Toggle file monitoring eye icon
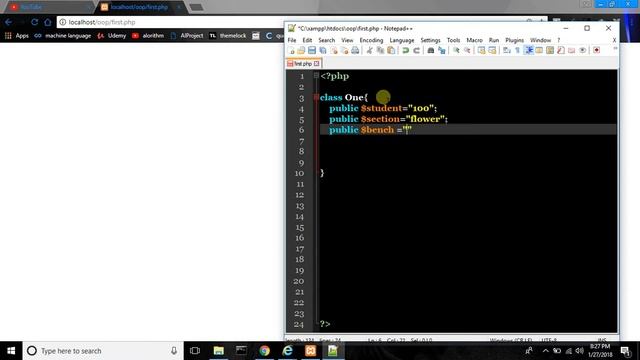 (582, 50)
